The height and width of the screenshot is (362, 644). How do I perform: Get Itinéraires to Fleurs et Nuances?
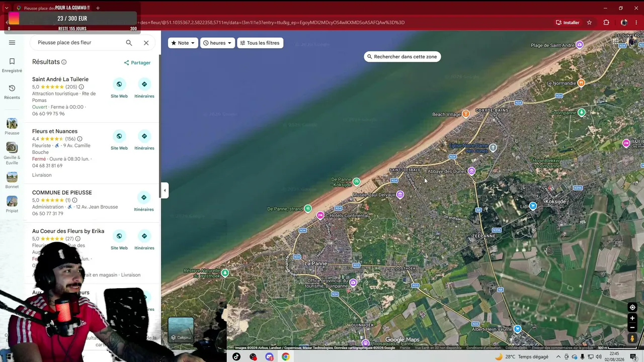pyautogui.click(x=144, y=140)
